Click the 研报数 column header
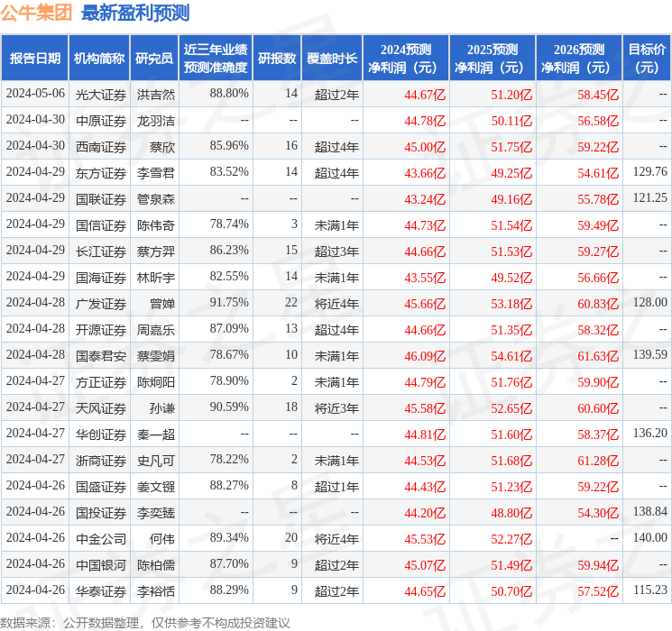Viewport: 672px width, 631px height. point(277,59)
